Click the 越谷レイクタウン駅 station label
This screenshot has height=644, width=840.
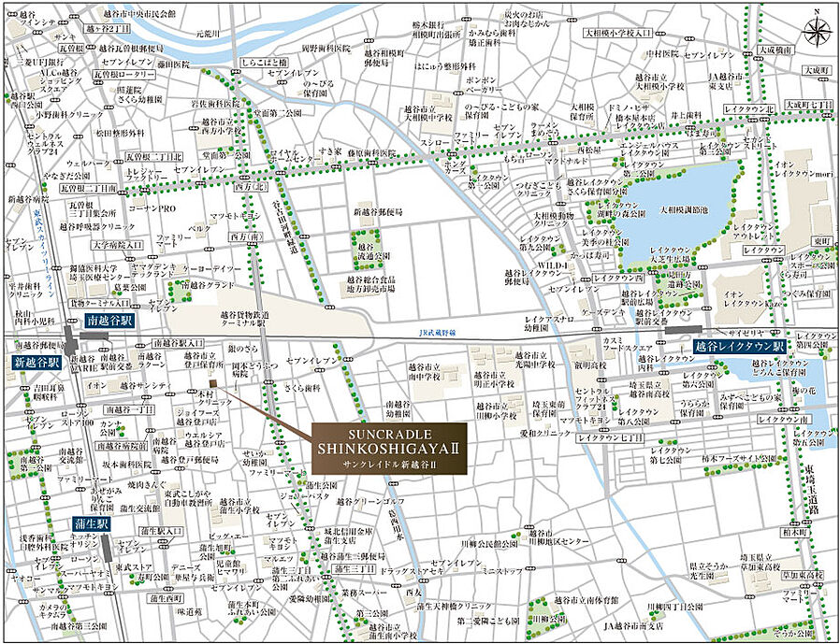[739, 346]
